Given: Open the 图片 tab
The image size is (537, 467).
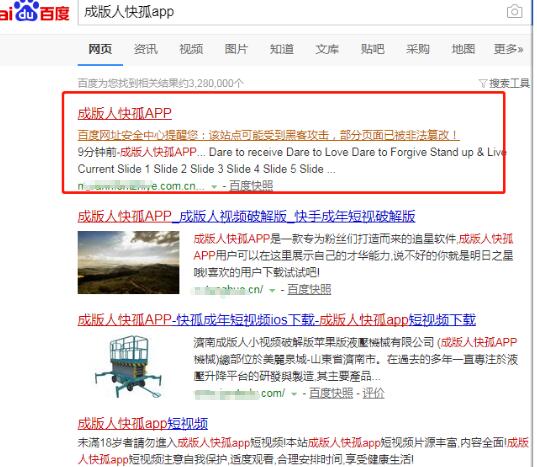Looking at the screenshot, I should pos(236,49).
